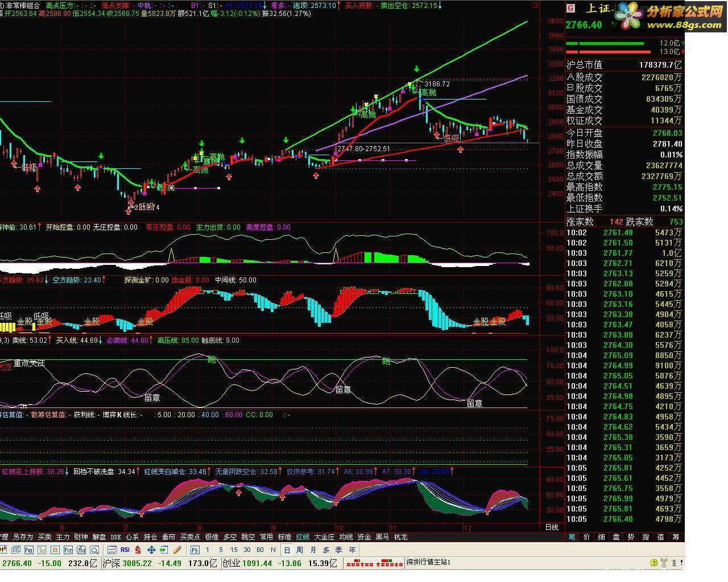Select the 价 price tab
The width and height of the screenshot is (728, 582).
587,537
